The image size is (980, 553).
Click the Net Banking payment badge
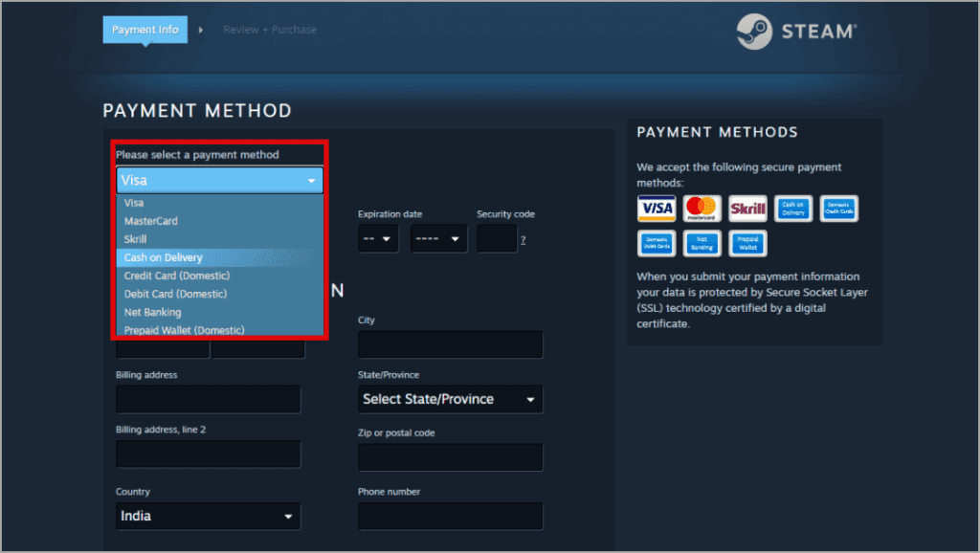(702, 243)
